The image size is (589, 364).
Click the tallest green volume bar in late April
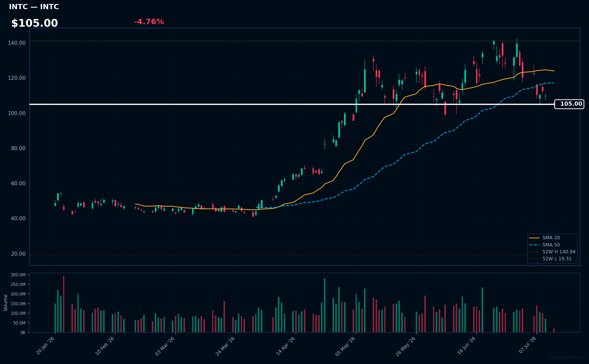click(325, 305)
